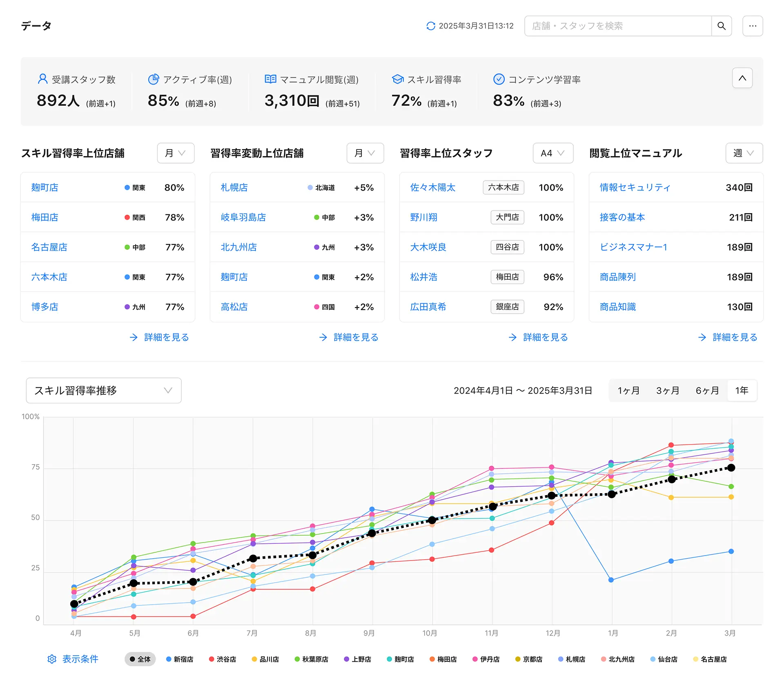Click the コンテンツ学習率 check circle icon
The image size is (784, 685).
(499, 79)
